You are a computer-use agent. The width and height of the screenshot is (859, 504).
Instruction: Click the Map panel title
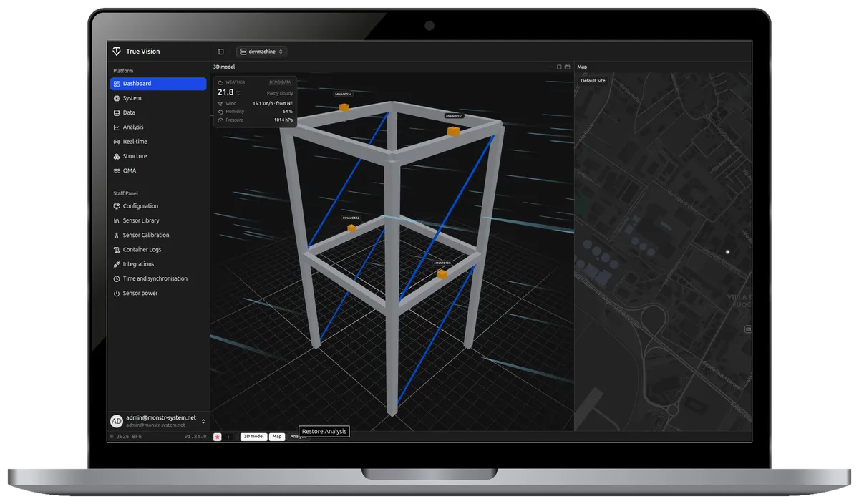582,67
